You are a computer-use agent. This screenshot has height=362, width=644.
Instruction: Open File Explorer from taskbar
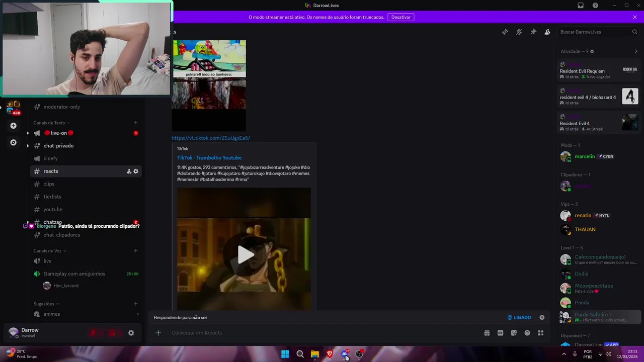coord(315,354)
